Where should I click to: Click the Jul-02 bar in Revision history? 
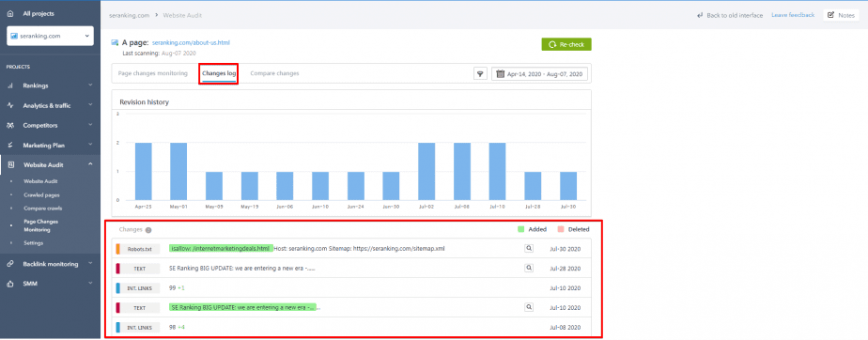coord(426,171)
